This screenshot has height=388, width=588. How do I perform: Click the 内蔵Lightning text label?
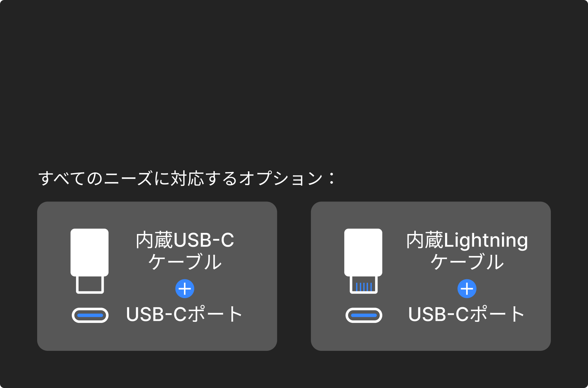pyautogui.click(x=467, y=240)
